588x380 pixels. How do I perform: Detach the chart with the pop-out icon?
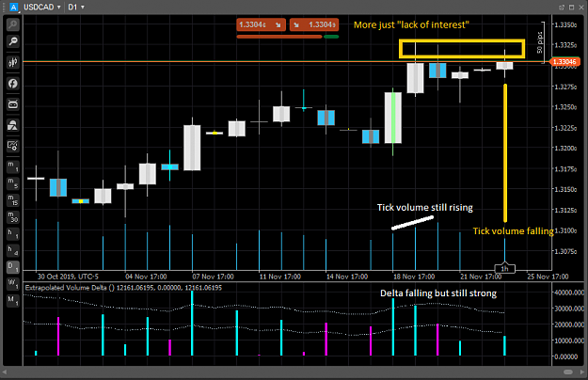point(562,8)
